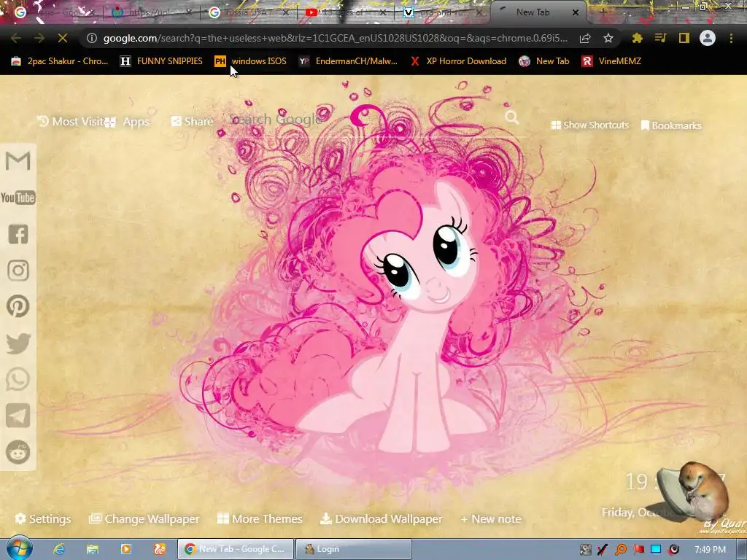Open the Reddit sidebar shortcut

18,452
